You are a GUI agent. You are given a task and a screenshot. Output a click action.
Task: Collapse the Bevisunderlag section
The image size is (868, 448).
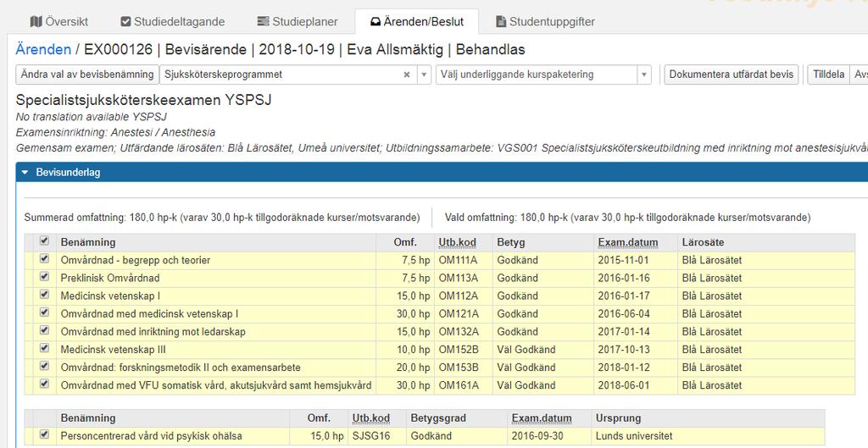coord(25,173)
